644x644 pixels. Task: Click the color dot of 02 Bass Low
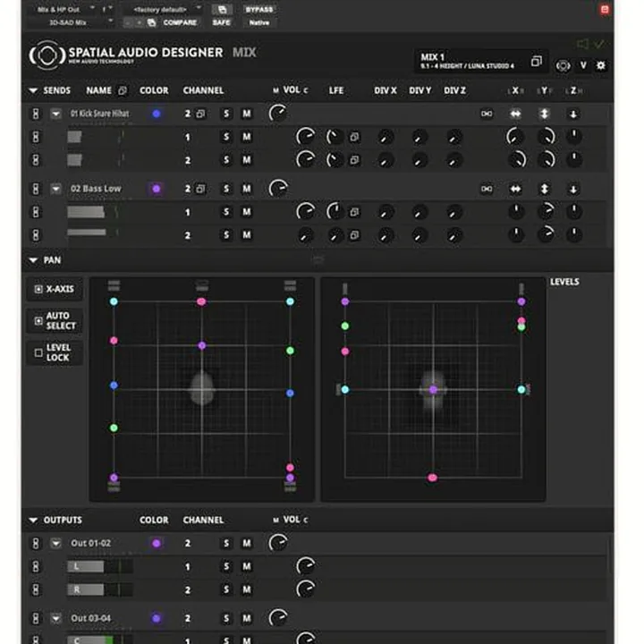tap(156, 189)
